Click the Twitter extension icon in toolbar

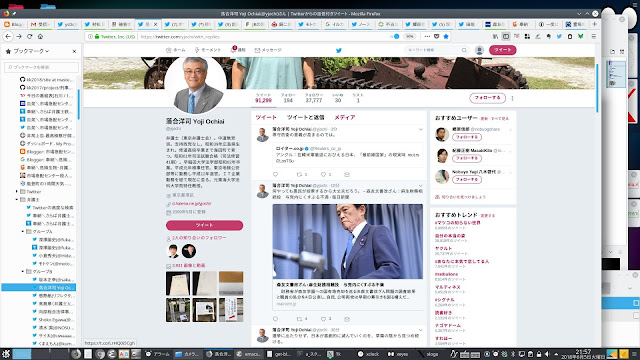coord(559,36)
